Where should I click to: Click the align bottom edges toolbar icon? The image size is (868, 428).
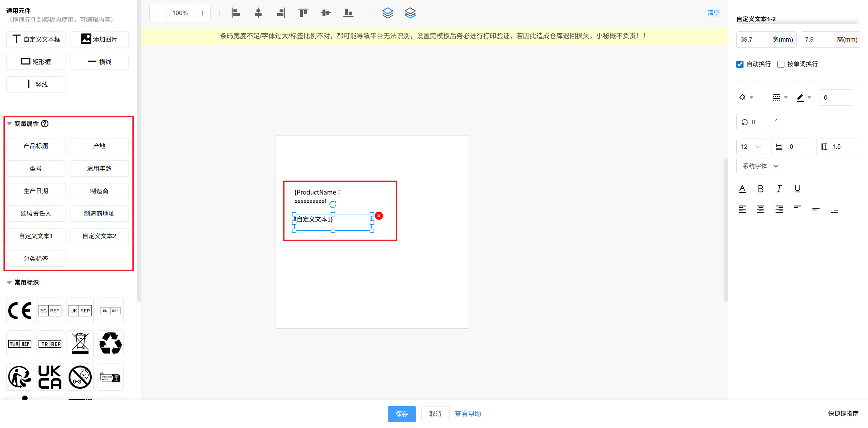click(x=348, y=13)
